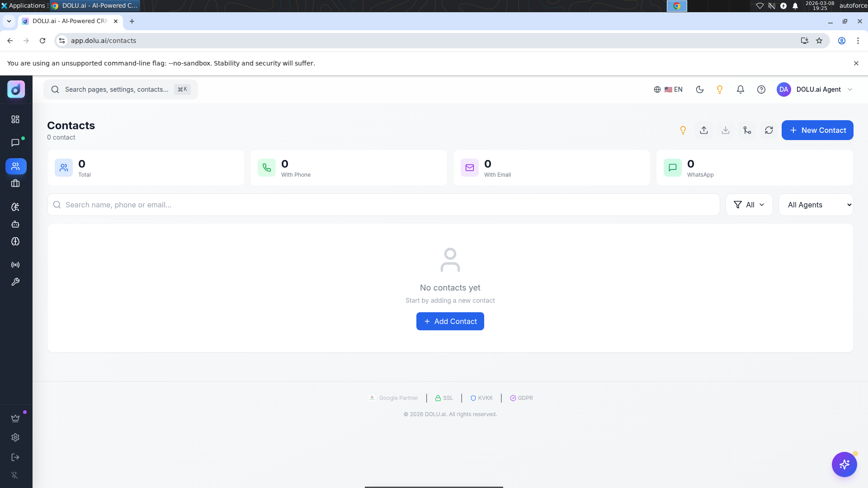Open the AI assistant sparkle floating button
Image resolution: width=868 pixels, height=488 pixels.
(x=844, y=465)
